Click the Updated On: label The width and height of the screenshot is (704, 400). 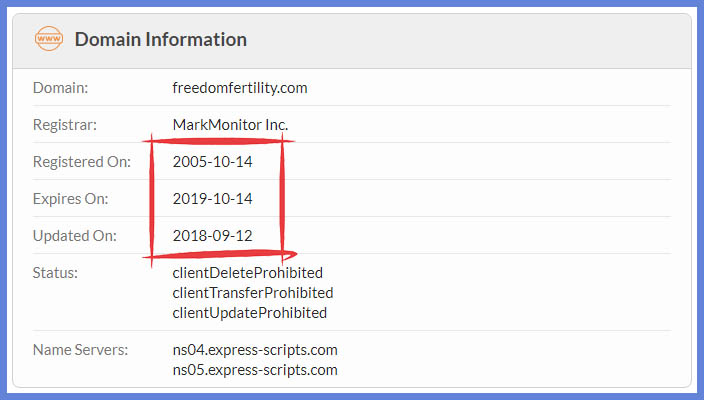point(75,236)
